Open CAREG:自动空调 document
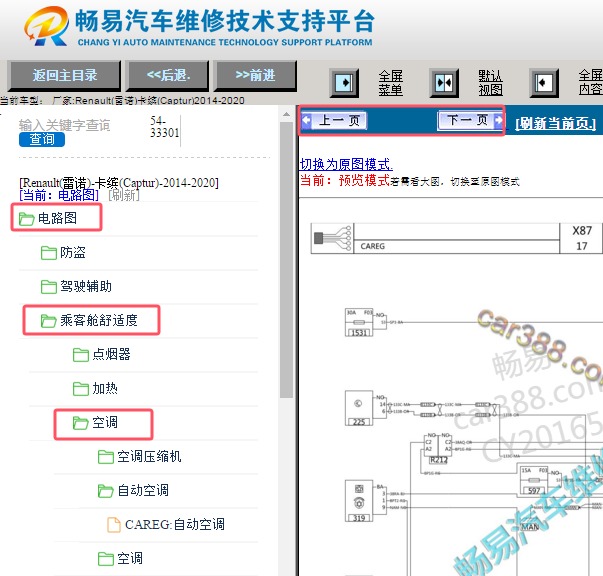The height and width of the screenshot is (576, 603). [x=174, y=524]
